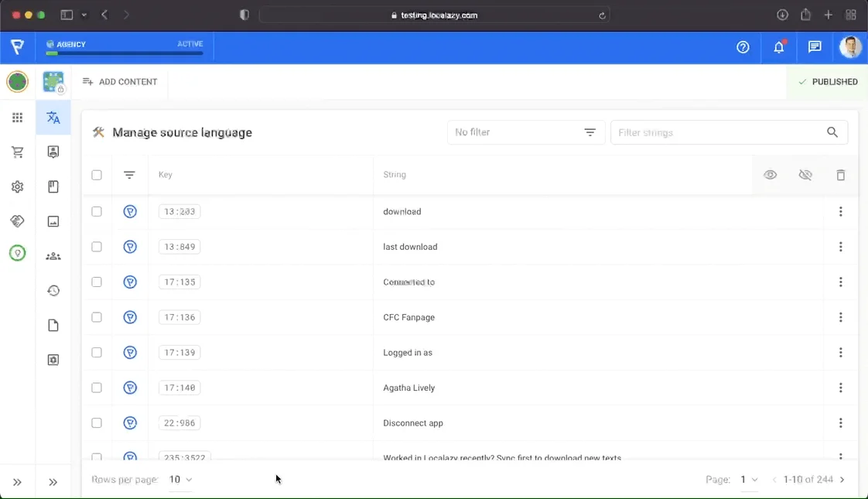Open the translate source language panel icon

coord(53,118)
